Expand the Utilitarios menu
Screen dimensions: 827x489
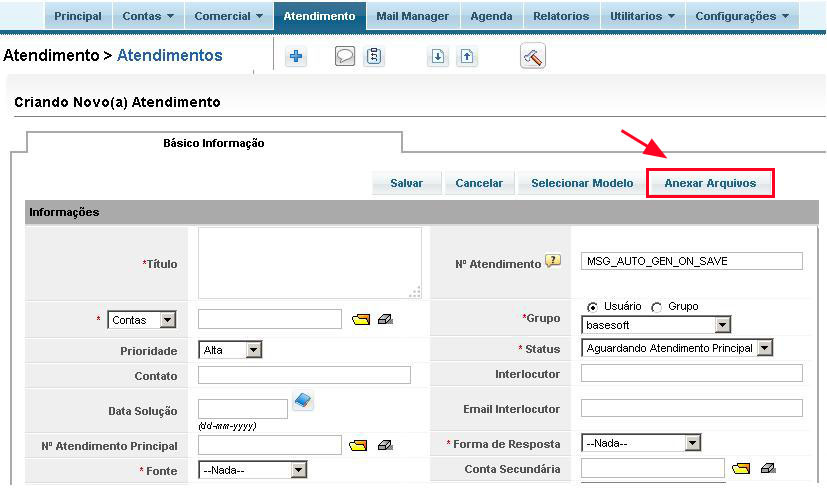pyautogui.click(x=642, y=16)
